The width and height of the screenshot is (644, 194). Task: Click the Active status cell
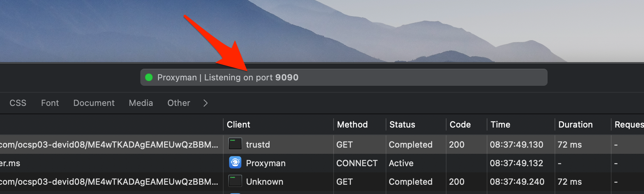click(401, 163)
